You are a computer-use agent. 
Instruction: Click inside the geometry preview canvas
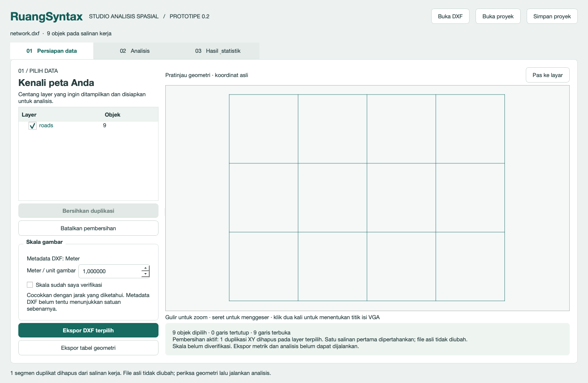[367, 198]
